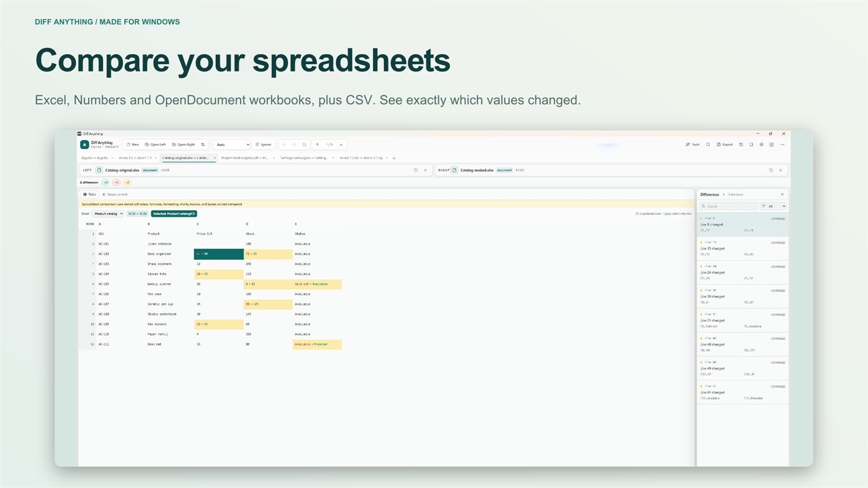
Task: Toggle Values as text option
Action: (115, 195)
